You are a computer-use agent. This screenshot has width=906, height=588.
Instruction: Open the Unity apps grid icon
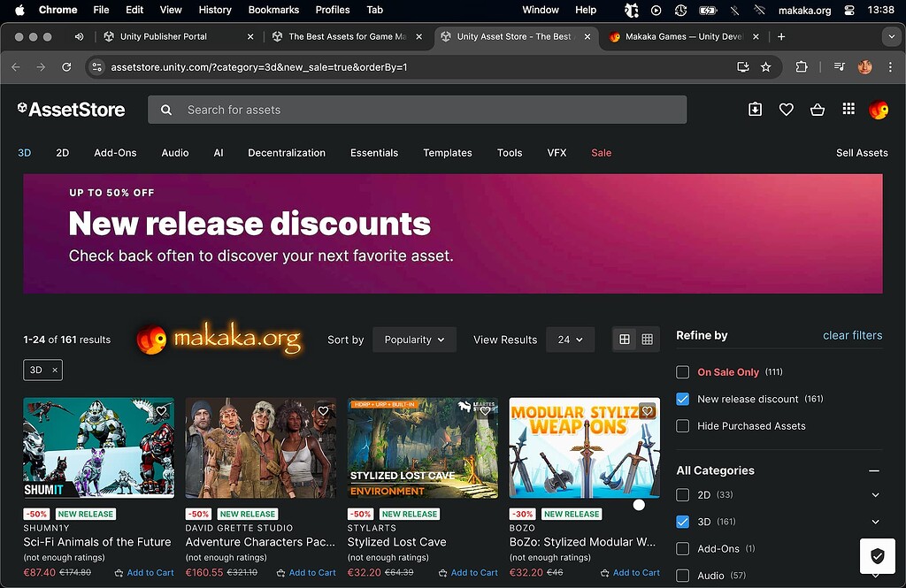click(x=848, y=109)
